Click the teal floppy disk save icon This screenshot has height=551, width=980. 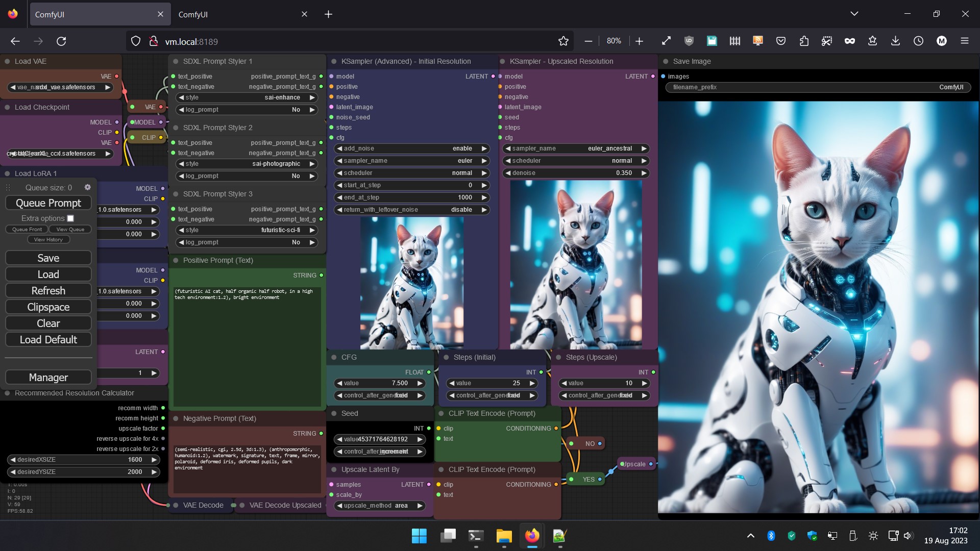click(x=712, y=41)
